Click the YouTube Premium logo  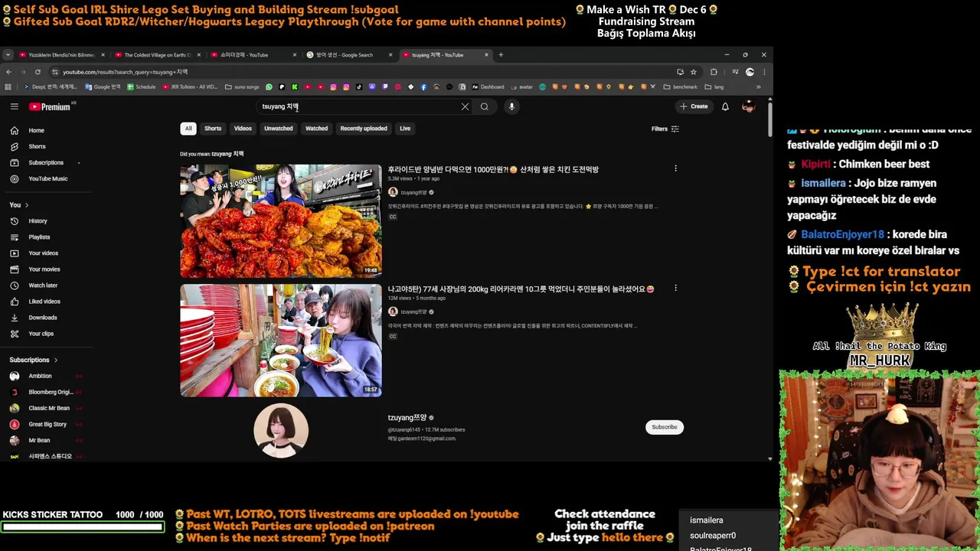tap(51, 107)
